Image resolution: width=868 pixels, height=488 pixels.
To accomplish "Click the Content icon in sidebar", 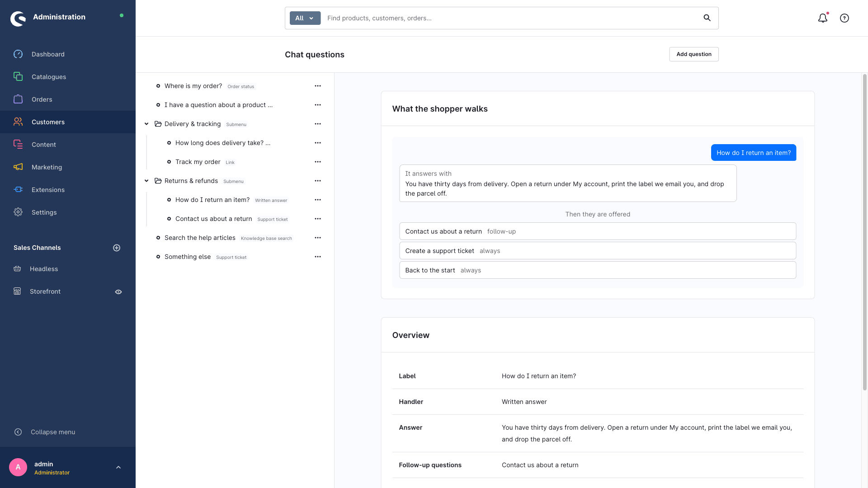I will tap(18, 145).
